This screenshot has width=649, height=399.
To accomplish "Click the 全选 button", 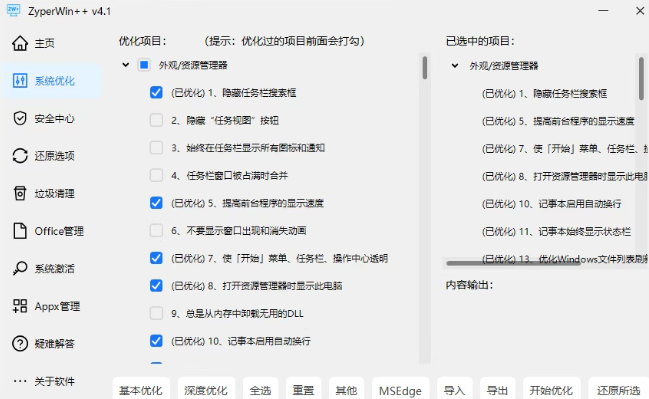I will (260, 389).
